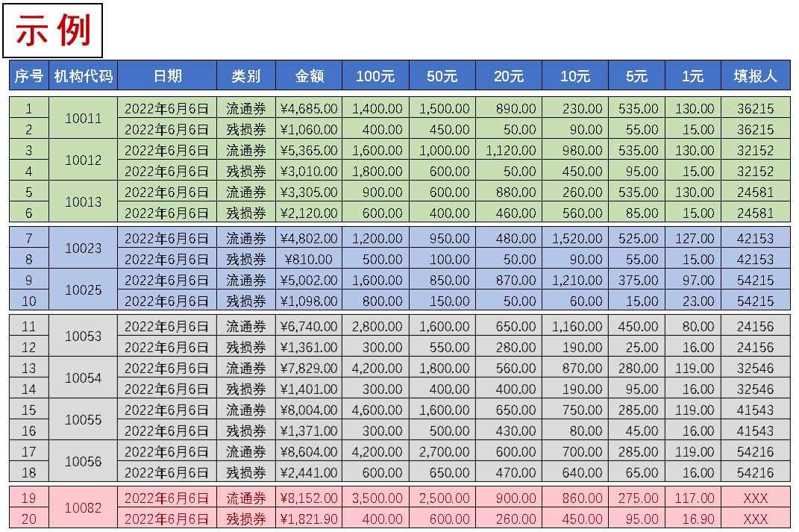This screenshot has height=532, width=799.
Task: Select the amount cell ¥3,010.00
Action: pyautogui.click(x=310, y=171)
